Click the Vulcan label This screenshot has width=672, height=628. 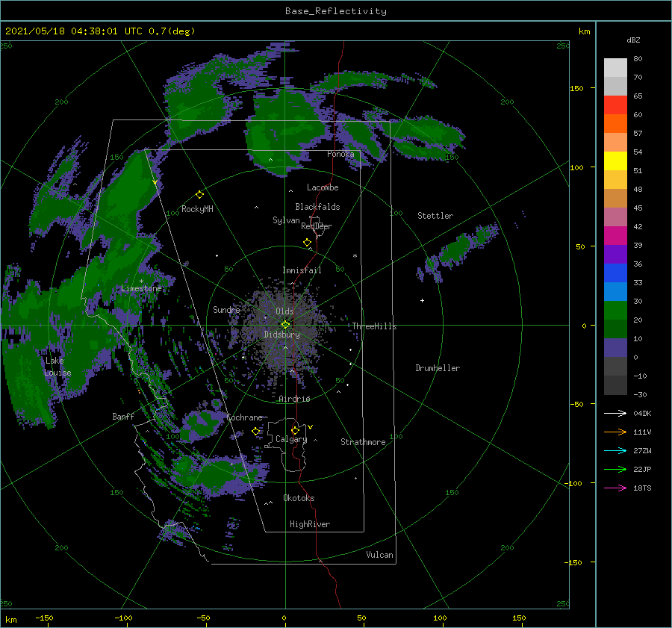tap(379, 555)
